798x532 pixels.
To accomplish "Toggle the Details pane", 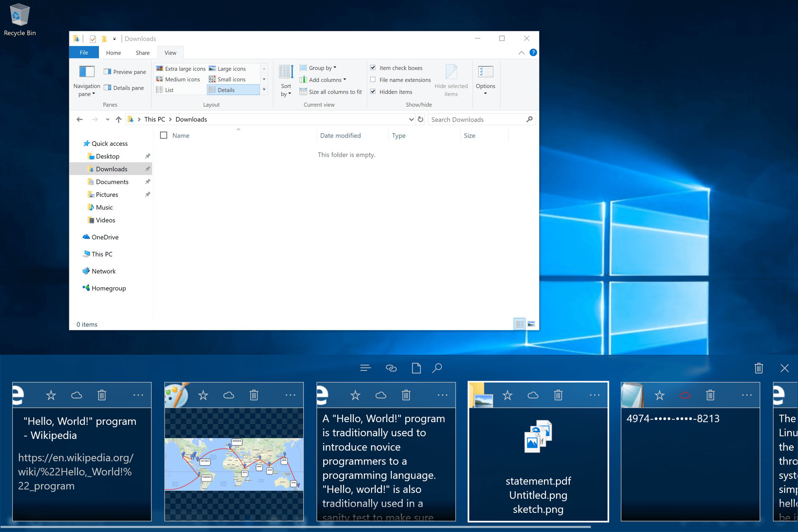I will [124, 88].
